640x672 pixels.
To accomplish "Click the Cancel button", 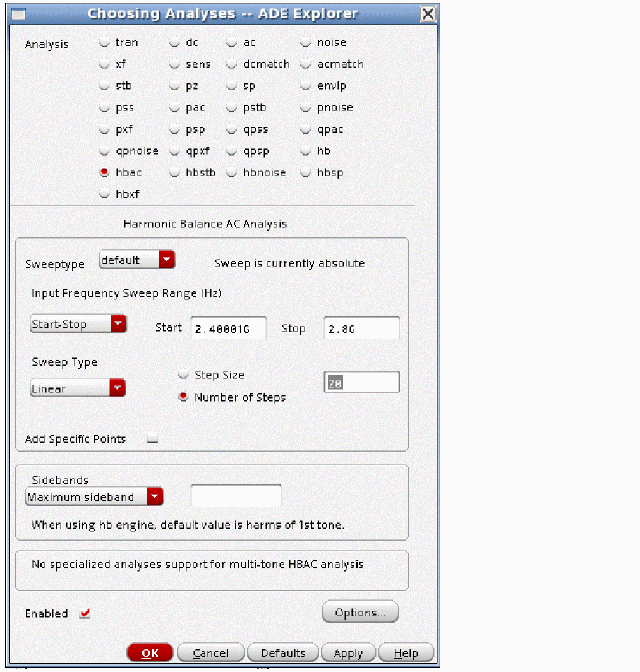I will pos(210,652).
